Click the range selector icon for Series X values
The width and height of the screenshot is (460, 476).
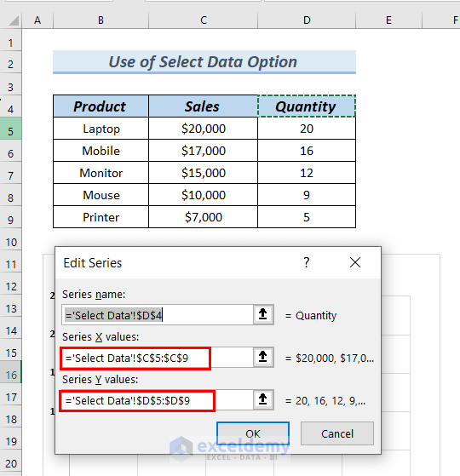[263, 358]
